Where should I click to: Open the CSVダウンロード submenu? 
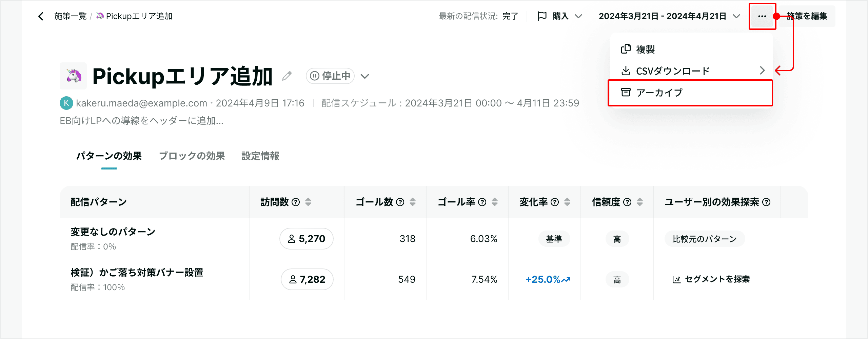point(692,71)
